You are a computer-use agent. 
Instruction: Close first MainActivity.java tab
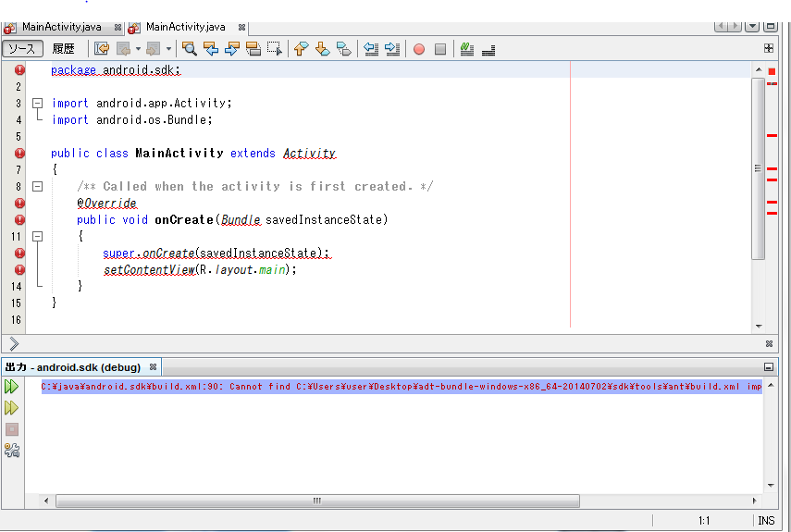(x=117, y=27)
